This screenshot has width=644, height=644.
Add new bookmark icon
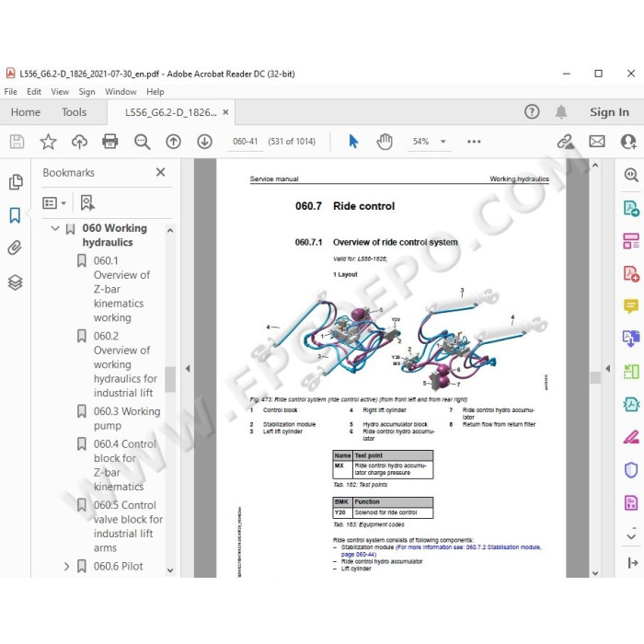87,203
